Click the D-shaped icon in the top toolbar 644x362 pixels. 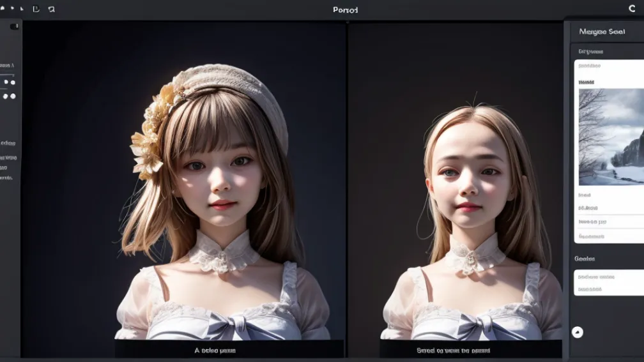(36, 9)
